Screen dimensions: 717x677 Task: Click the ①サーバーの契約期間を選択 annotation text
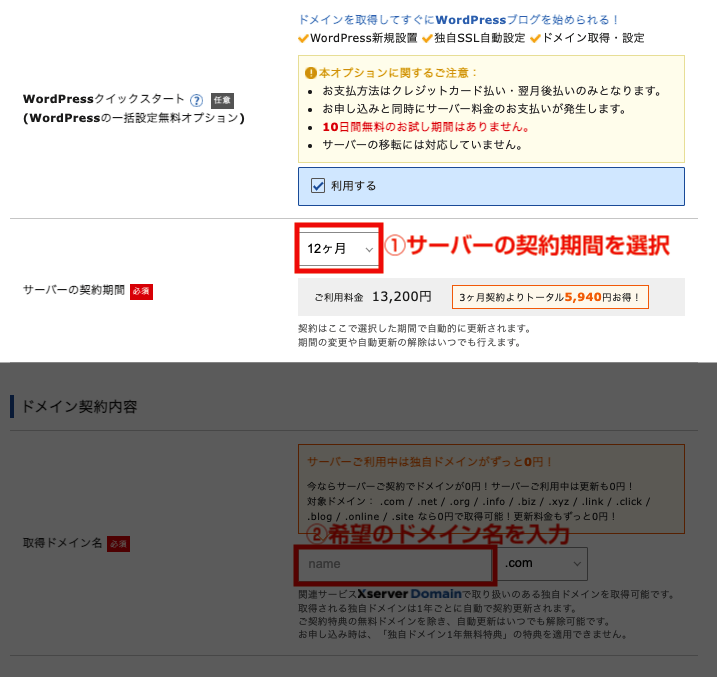point(526,246)
